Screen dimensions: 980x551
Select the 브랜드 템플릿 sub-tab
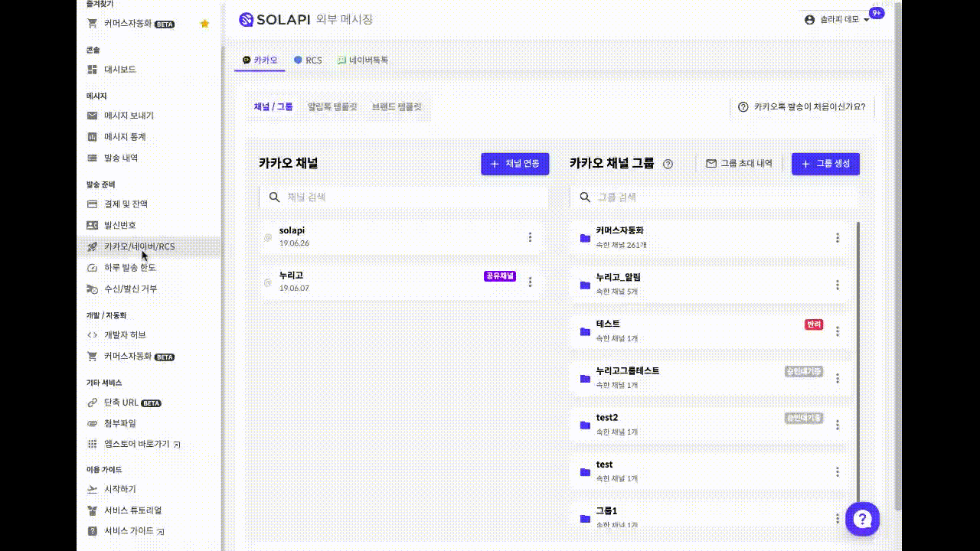(397, 107)
